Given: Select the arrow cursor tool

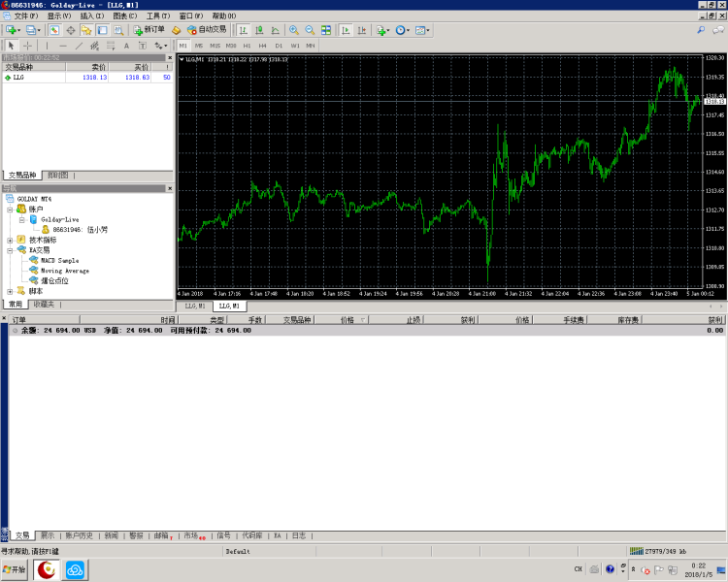Looking at the screenshot, I should pyautogui.click(x=11, y=46).
